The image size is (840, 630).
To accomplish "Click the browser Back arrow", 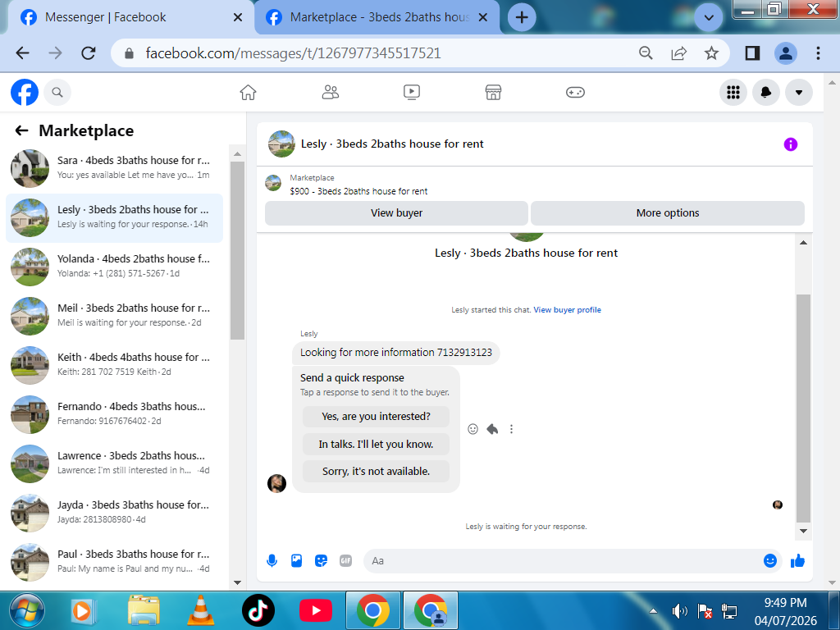I will (x=22, y=53).
